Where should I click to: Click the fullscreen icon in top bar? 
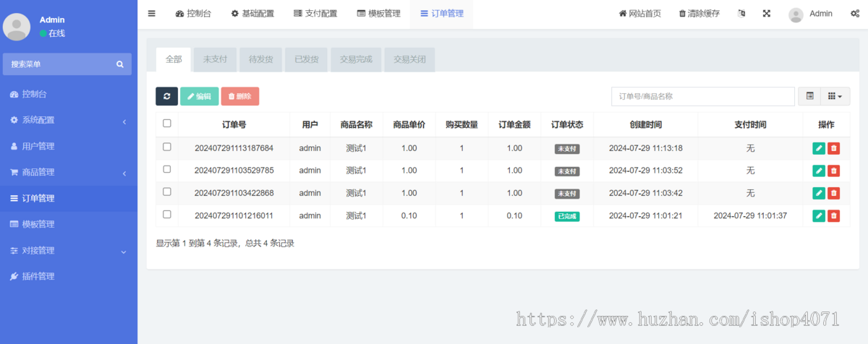[x=766, y=14]
